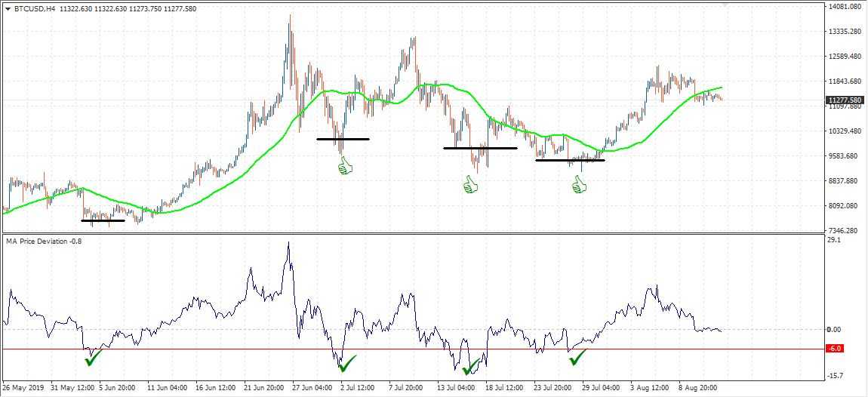Select the black support line near 13 Jul
The width and height of the screenshot is (868, 397).
click(x=480, y=148)
